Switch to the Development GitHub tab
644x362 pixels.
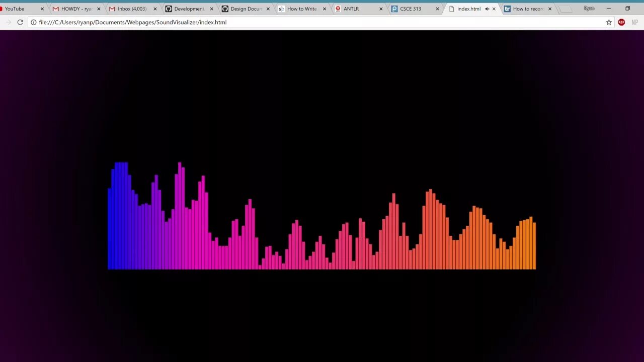click(x=188, y=9)
